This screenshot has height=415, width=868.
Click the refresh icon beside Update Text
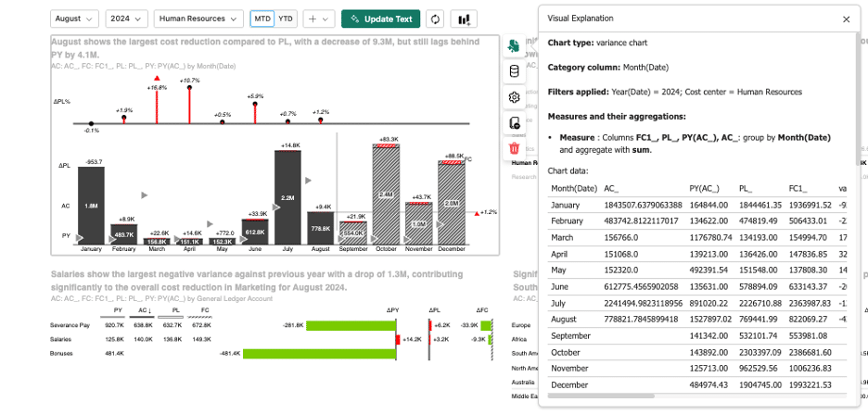tap(435, 19)
